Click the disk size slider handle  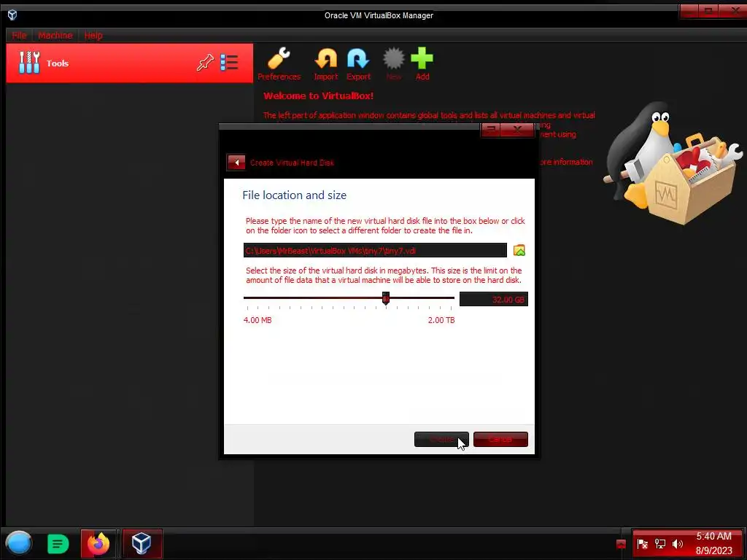point(386,298)
